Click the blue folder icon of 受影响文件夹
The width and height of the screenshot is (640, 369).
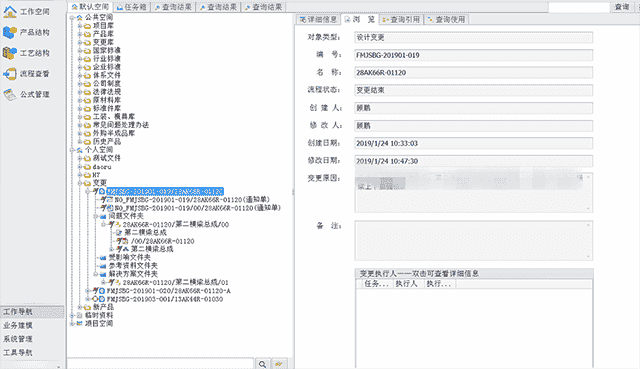(x=103, y=258)
